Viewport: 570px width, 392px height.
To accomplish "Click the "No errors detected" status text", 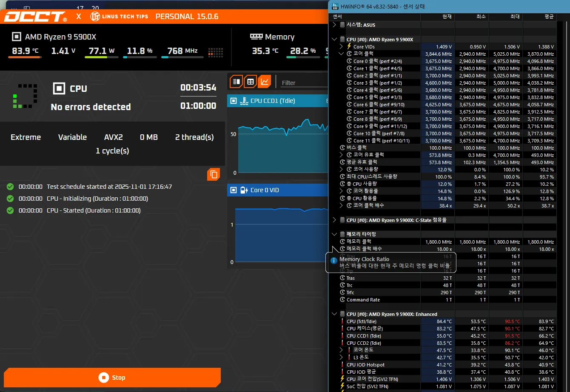I will 91,107.
